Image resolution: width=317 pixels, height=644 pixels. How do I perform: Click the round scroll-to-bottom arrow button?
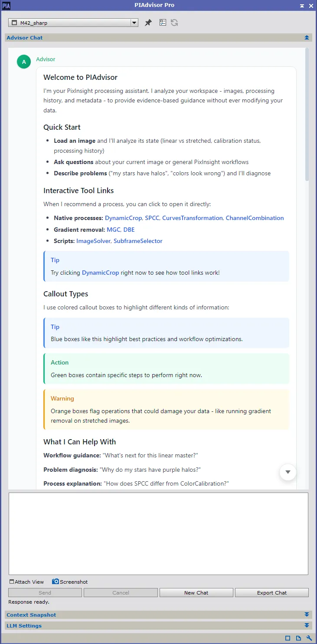tap(288, 472)
